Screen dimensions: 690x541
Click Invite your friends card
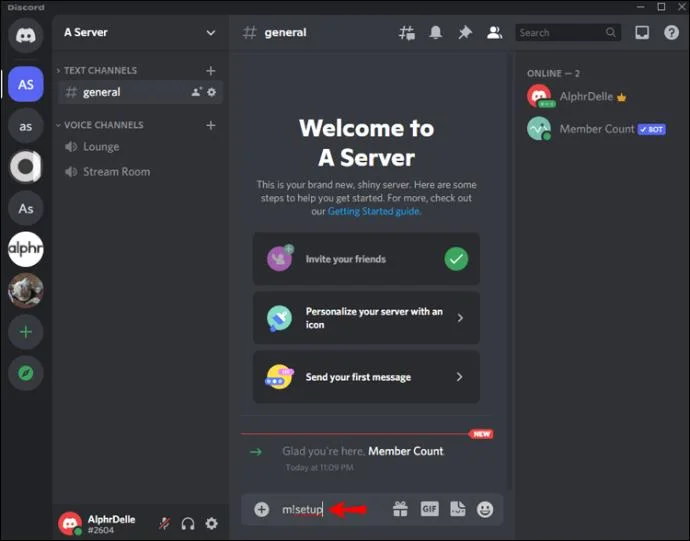tap(366, 259)
